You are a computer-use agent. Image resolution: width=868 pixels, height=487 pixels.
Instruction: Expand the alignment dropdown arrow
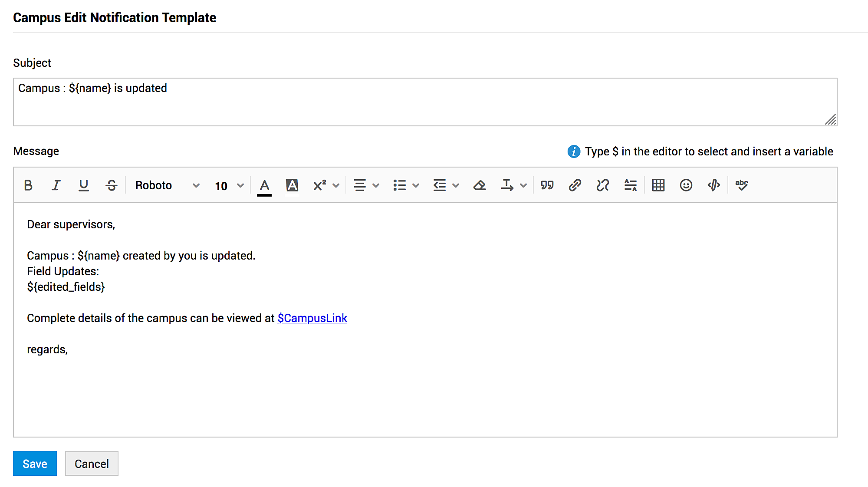coord(376,185)
